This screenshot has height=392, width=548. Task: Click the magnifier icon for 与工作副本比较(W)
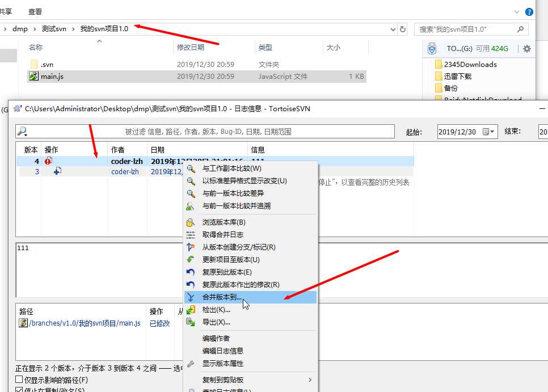pos(191,168)
